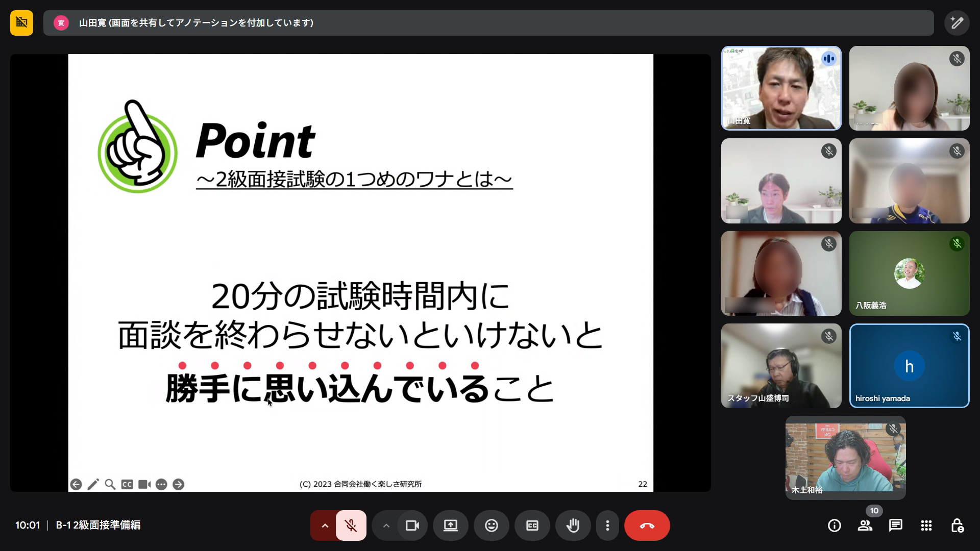
Task: Open host controls lock icon
Action: (957, 525)
